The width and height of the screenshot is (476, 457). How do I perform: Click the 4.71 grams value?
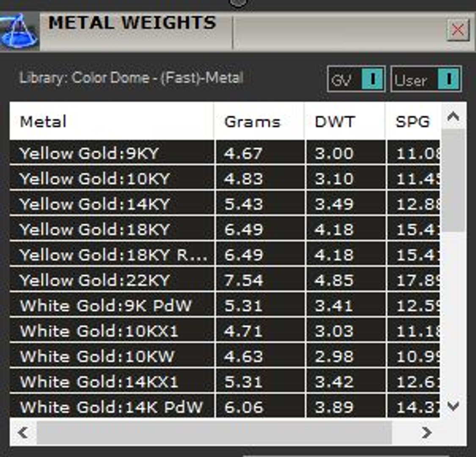[243, 331]
